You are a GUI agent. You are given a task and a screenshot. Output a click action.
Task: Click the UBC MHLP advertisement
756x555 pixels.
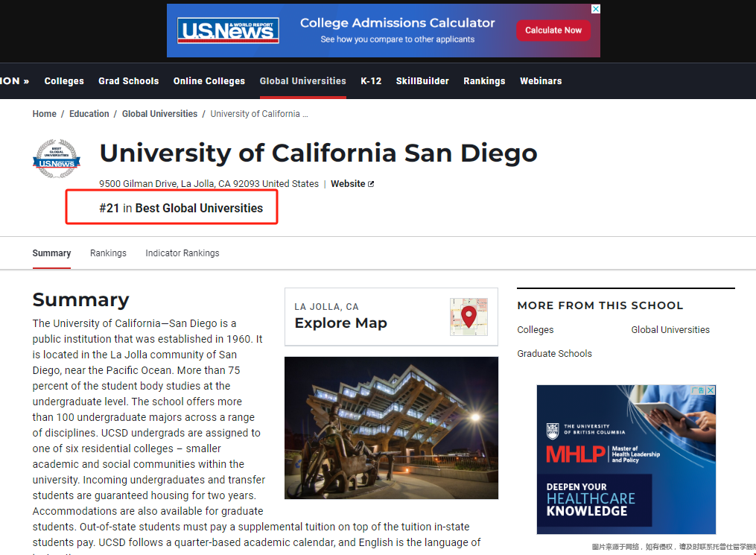[x=626, y=460]
